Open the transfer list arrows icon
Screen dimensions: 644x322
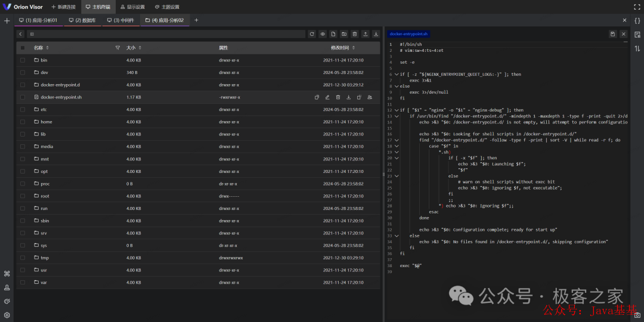(637, 48)
